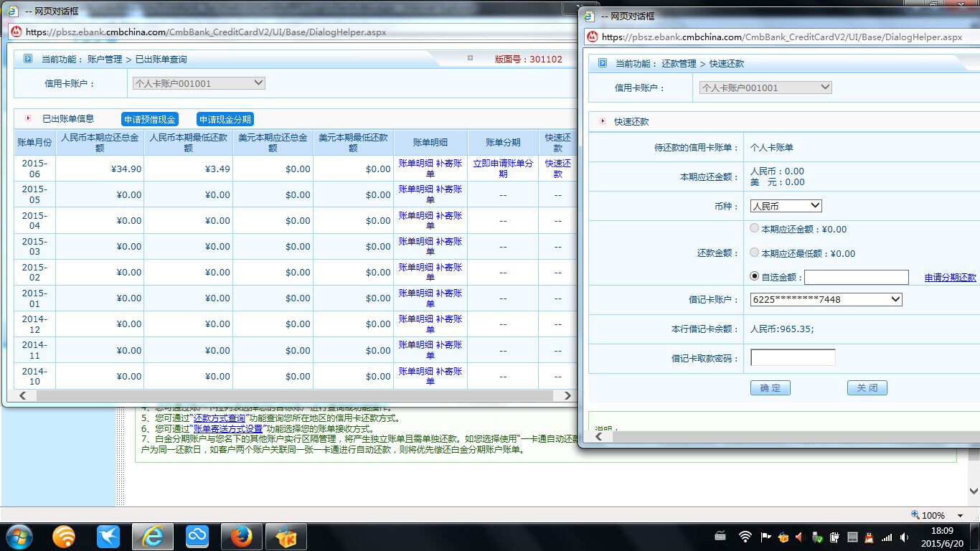Launch the orange WiFi app on taskbar
Image resolution: width=980 pixels, height=551 pixels.
(64, 536)
